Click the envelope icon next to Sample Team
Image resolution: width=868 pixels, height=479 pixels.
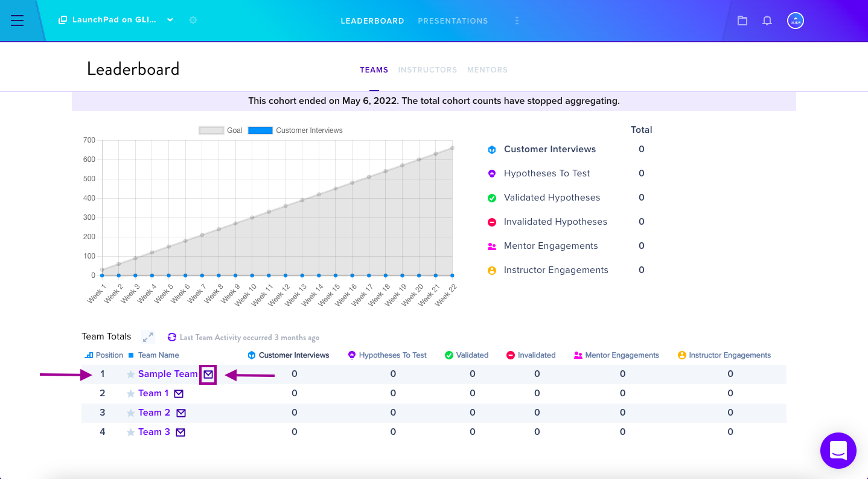[208, 375]
